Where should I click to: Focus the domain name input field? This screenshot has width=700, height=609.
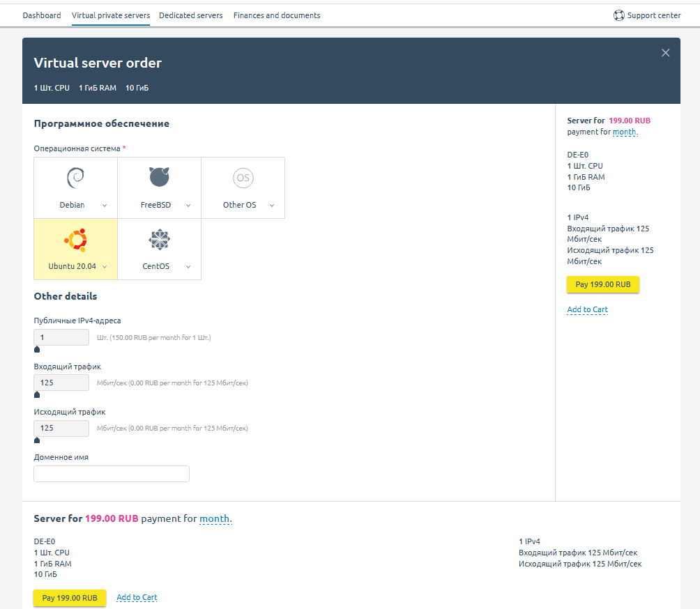[112, 474]
